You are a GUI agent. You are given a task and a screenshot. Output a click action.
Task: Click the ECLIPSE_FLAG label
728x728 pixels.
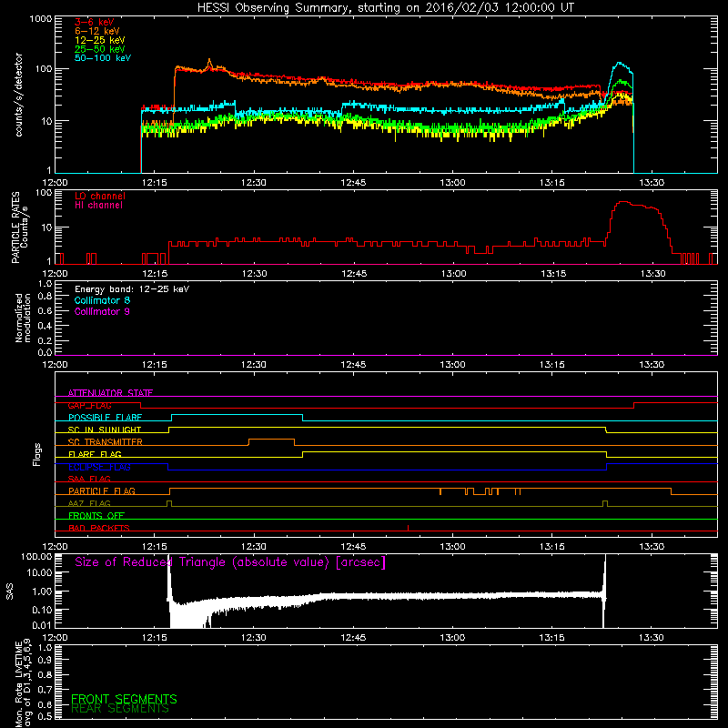[99, 467]
